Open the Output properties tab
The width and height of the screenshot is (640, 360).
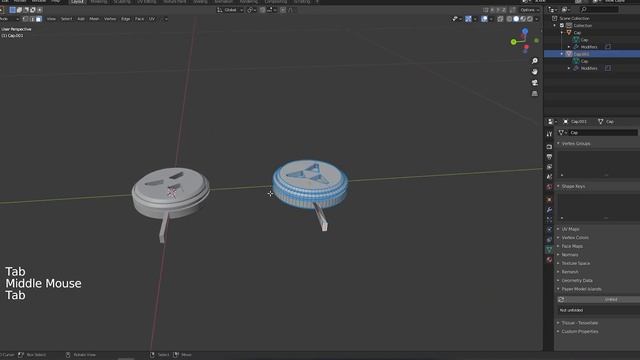pyautogui.click(x=549, y=157)
